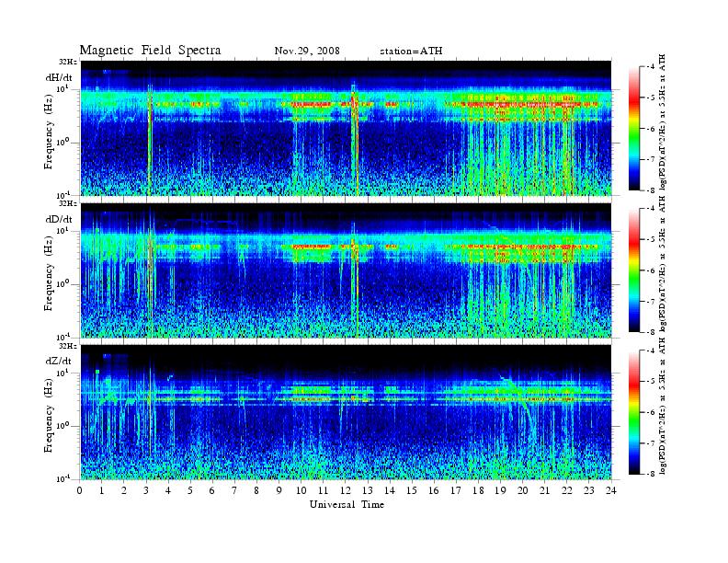
Task: Click the "-8" value on the dZ/dt color scale
Action: pyautogui.click(x=651, y=474)
